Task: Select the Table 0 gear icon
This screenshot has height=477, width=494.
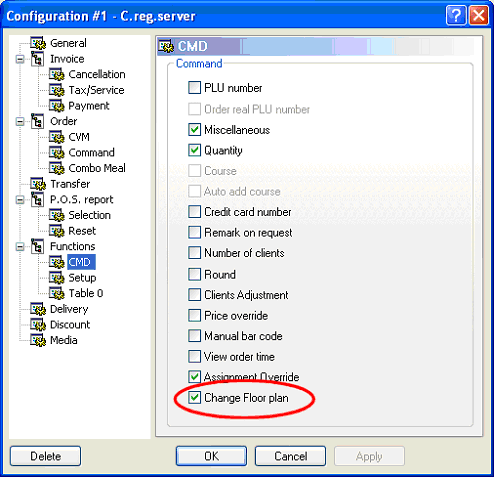Action: coord(57,293)
